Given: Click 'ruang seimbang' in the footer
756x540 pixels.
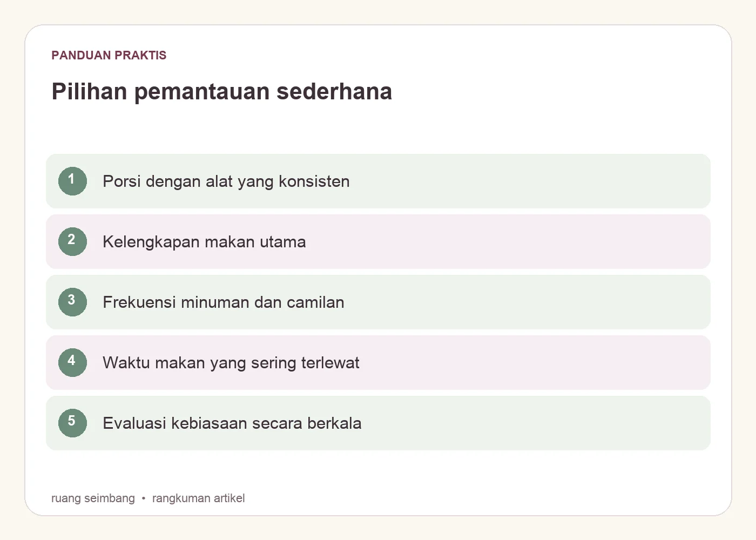Looking at the screenshot, I should [93, 498].
